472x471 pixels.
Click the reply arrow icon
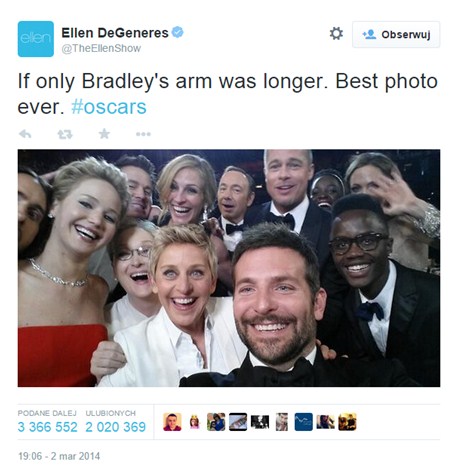(x=25, y=134)
